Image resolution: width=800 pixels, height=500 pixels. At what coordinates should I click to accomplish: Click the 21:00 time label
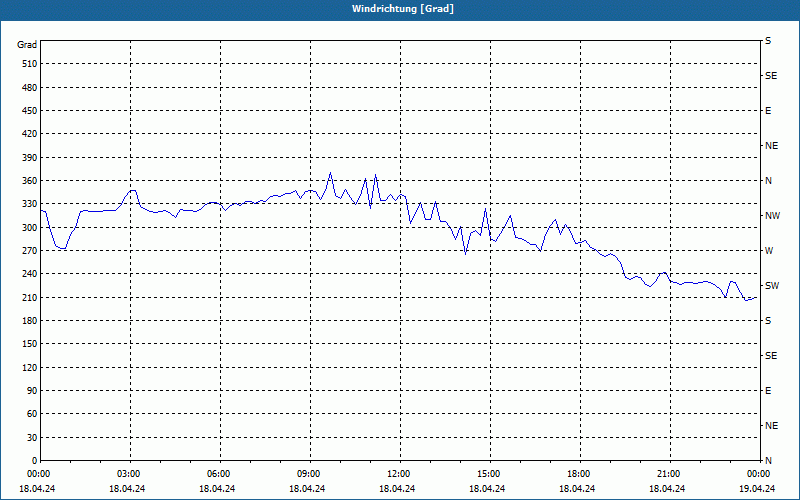pos(668,474)
